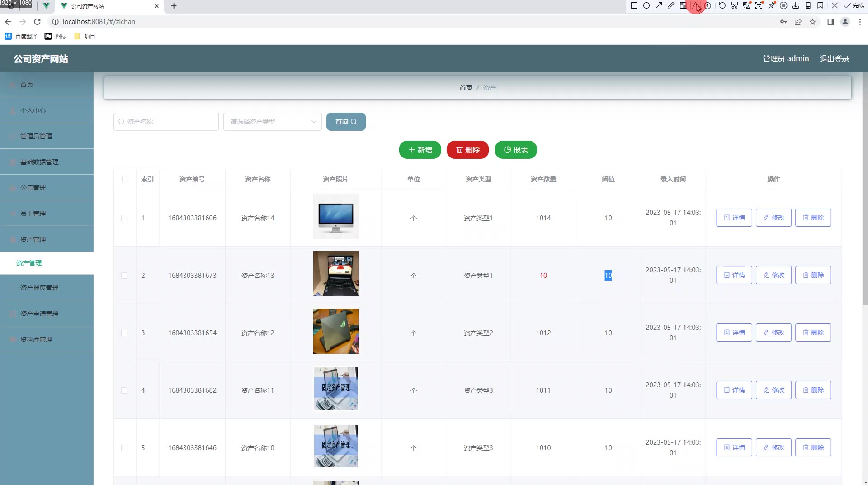This screenshot has width=868, height=485.
Task: Select the text annotation tool
Action: 695,6
